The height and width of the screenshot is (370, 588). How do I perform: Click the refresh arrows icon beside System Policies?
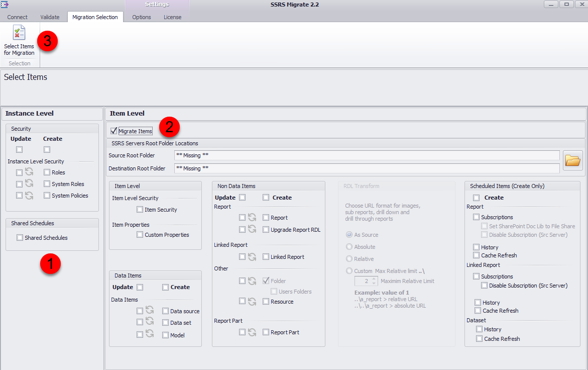[x=29, y=195]
